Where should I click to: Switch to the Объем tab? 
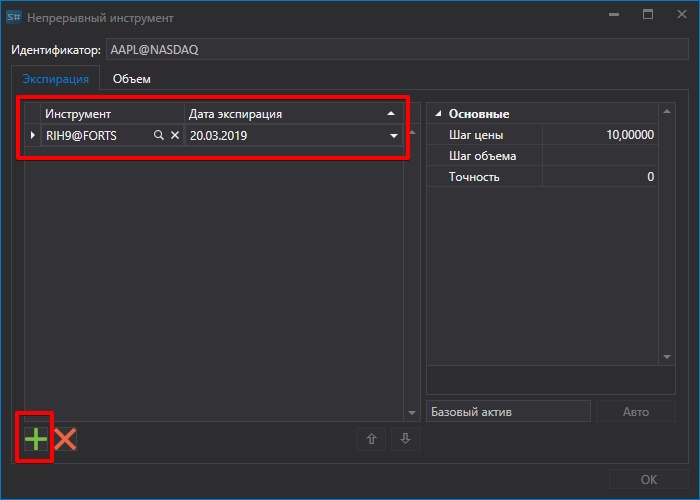132,79
